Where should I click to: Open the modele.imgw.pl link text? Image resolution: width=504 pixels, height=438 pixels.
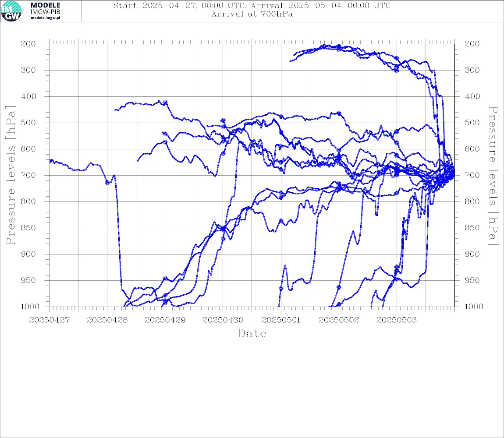[45, 18]
